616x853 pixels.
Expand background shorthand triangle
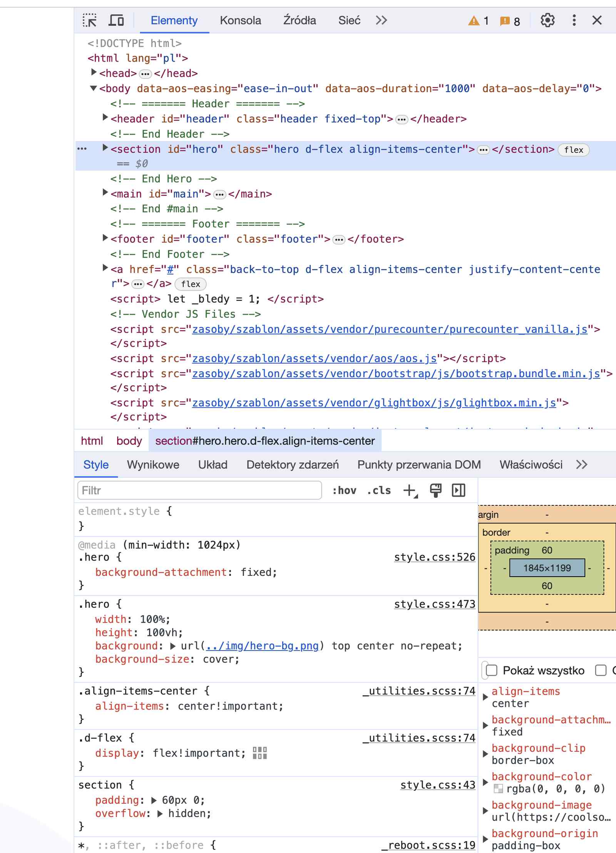click(173, 646)
